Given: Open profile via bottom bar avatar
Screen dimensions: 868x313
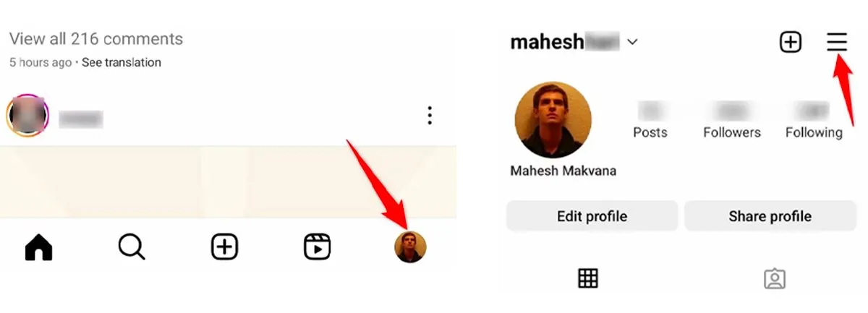Looking at the screenshot, I should click(x=410, y=247).
